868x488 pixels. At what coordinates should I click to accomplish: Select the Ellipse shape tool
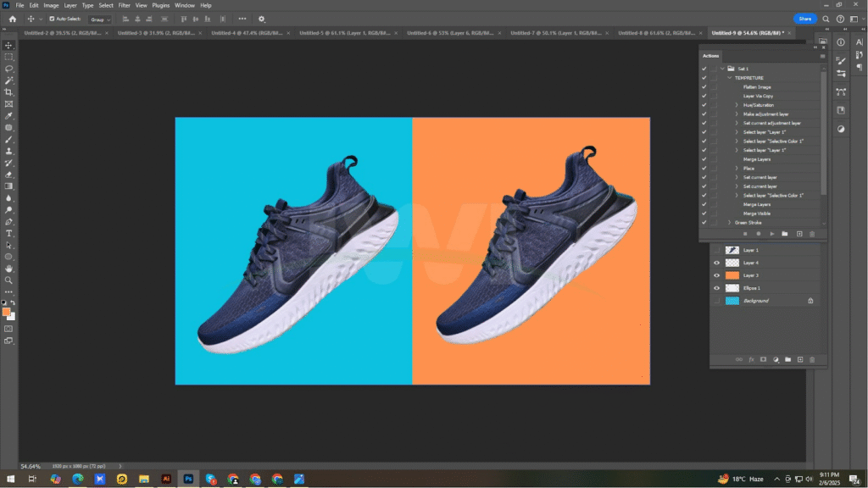point(8,257)
